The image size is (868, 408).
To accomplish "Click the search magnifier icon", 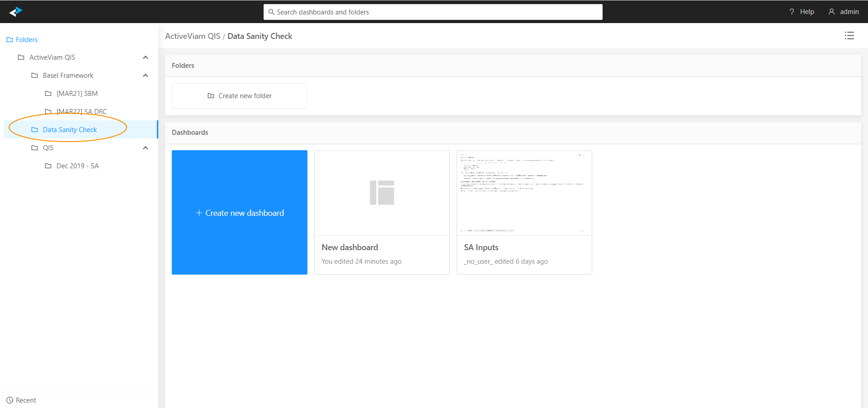I will click(271, 12).
